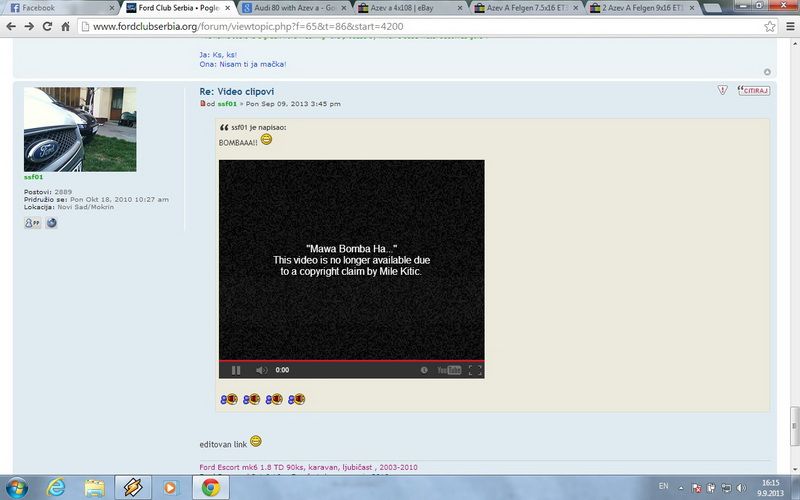This screenshot has height=500, width=800.
Task: Close the Facebook tab
Action: coord(112,8)
